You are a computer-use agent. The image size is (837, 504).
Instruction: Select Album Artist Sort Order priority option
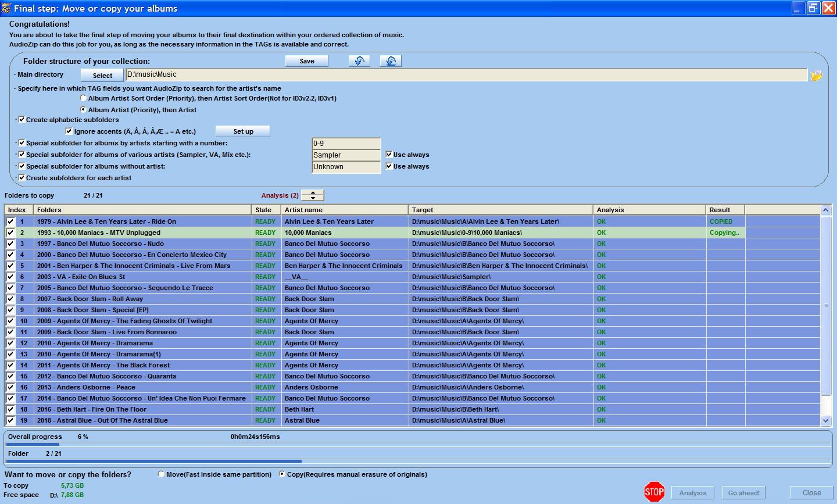coord(83,98)
